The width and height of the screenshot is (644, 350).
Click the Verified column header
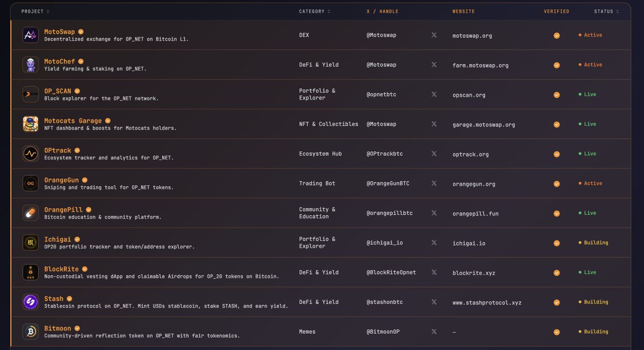pos(557,11)
